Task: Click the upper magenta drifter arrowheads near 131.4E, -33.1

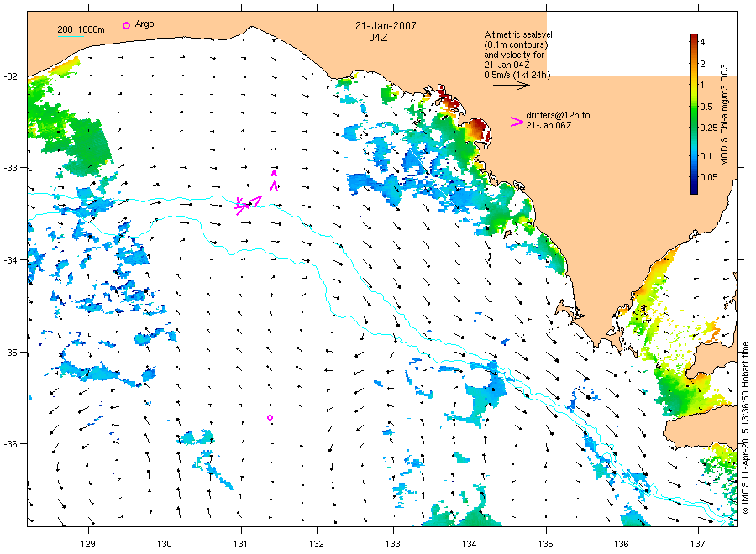Action: tap(274, 180)
